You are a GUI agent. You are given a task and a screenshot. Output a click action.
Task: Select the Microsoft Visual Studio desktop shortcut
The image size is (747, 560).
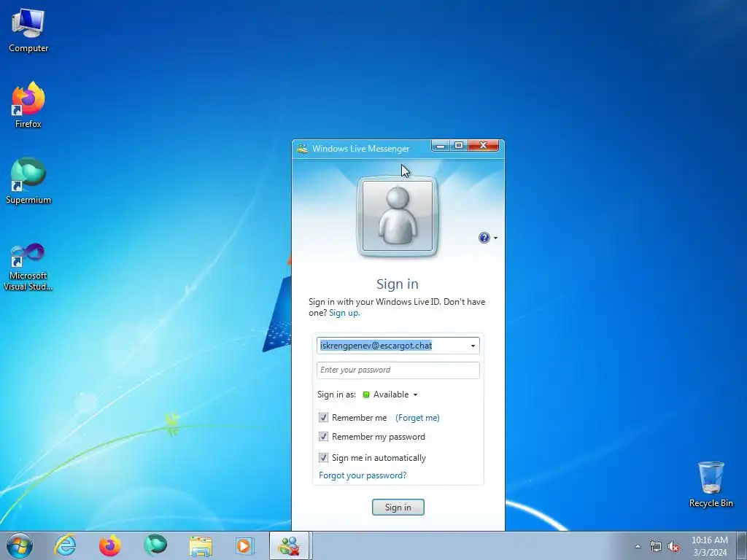pos(28,267)
